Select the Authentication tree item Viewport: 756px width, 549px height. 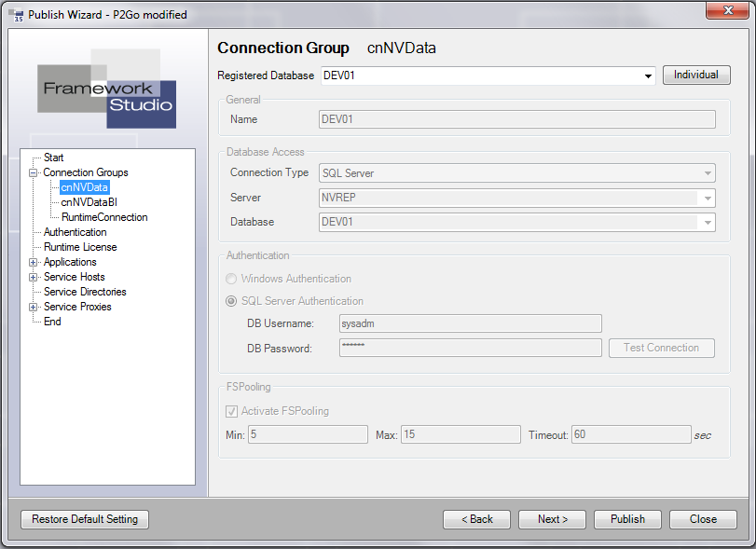[76, 232]
